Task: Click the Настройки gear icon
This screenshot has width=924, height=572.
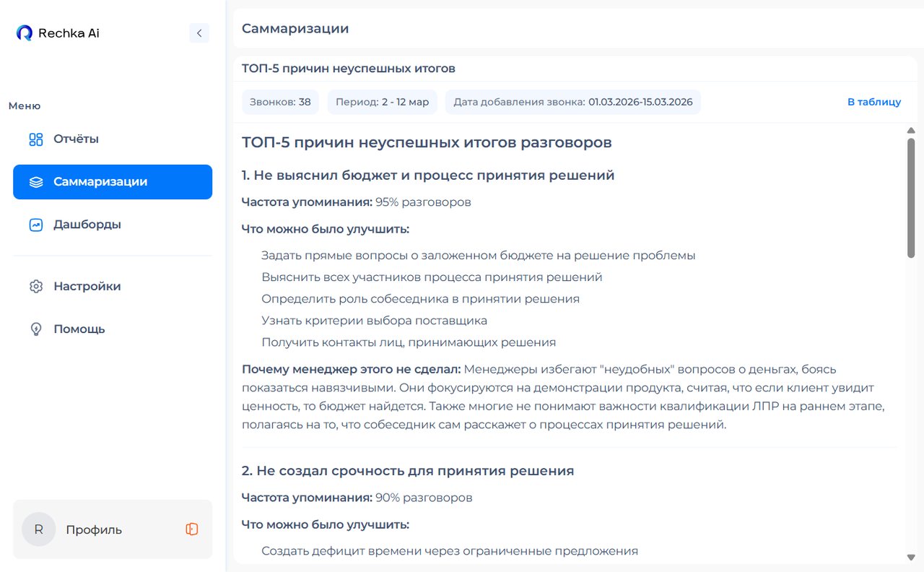Action: [36, 287]
